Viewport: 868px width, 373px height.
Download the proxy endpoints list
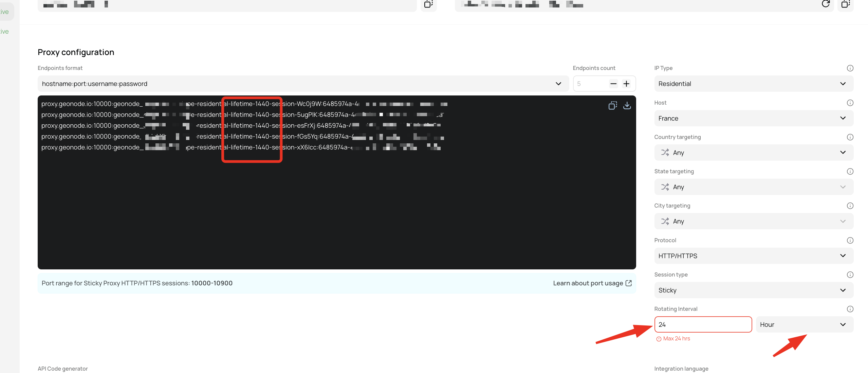(x=627, y=106)
